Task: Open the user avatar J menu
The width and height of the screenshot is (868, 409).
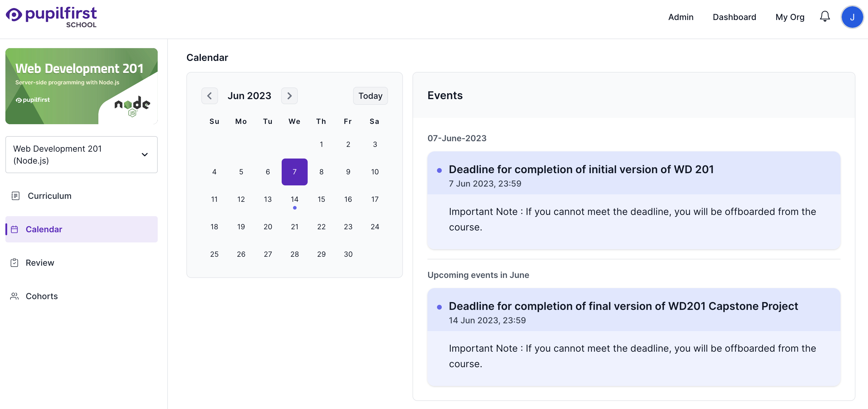Action: (852, 17)
